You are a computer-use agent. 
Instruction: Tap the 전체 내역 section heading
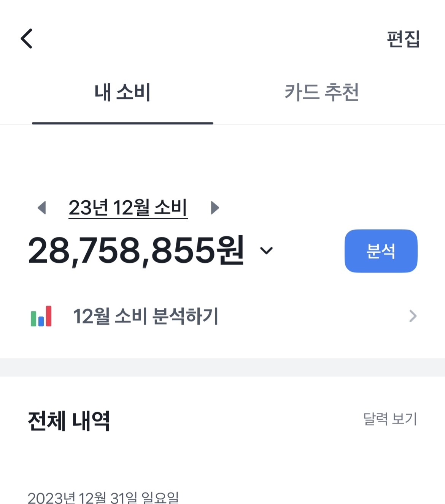click(x=69, y=421)
